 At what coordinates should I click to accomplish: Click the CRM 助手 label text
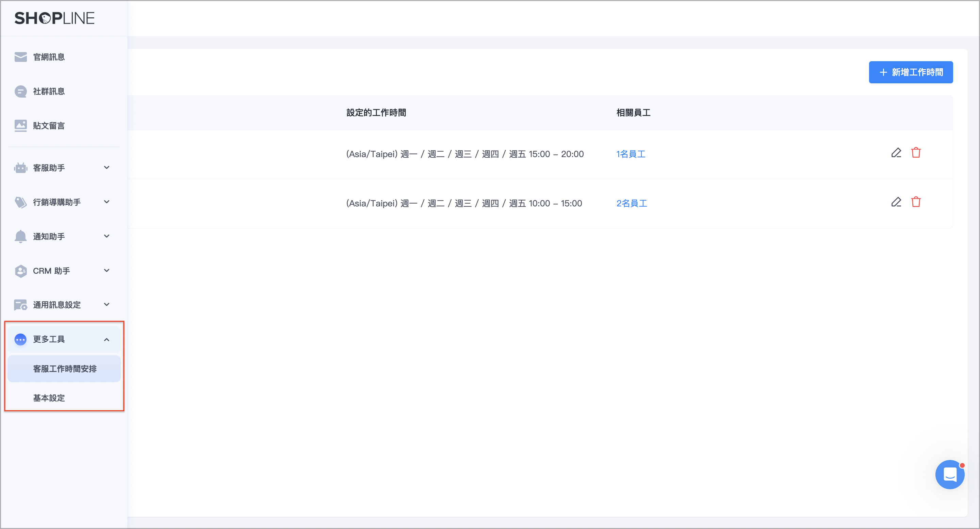51,271
